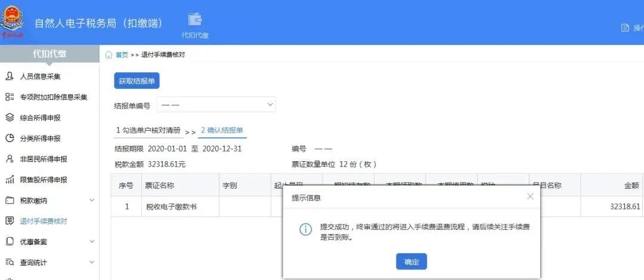Click the info icon in the prompt dialog

(x=305, y=230)
